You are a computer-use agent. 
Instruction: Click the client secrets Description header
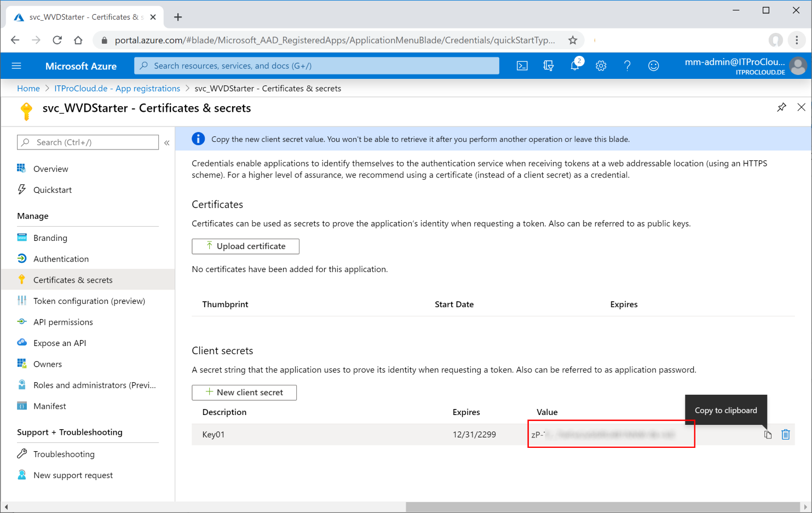[224, 412]
